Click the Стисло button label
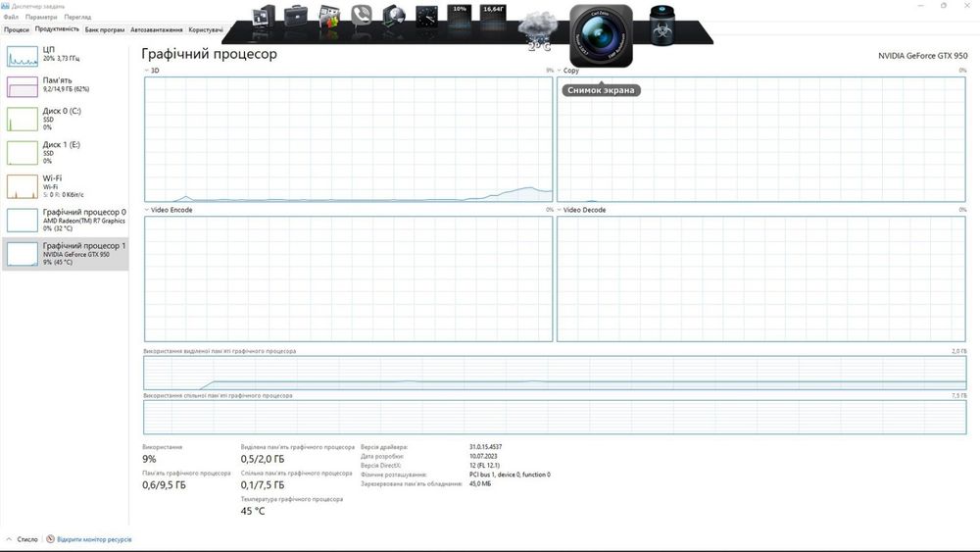 pyautogui.click(x=27, y=539)
